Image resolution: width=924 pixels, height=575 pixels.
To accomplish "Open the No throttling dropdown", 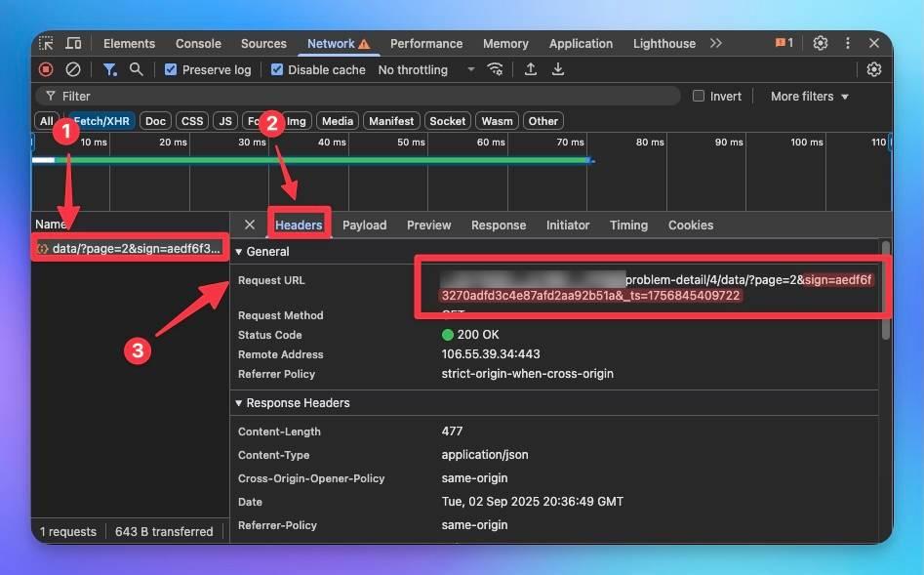I will click(426, 69).
